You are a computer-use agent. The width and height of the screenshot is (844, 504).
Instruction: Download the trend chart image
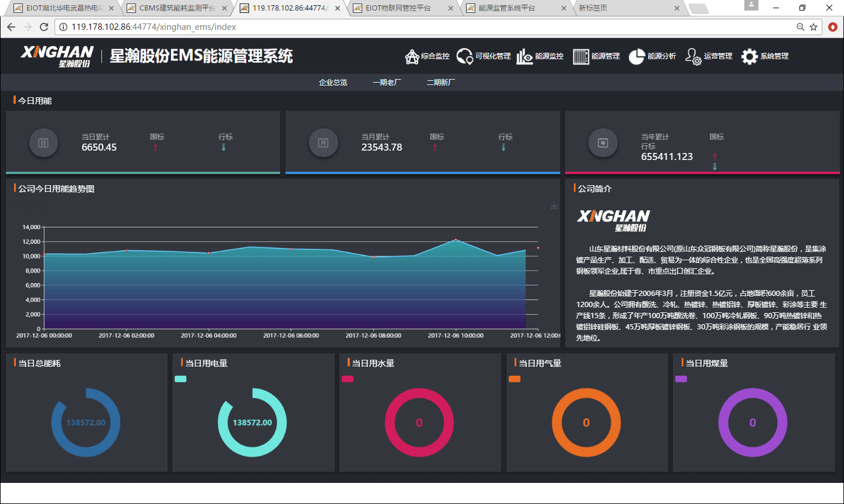pos(554,206)
